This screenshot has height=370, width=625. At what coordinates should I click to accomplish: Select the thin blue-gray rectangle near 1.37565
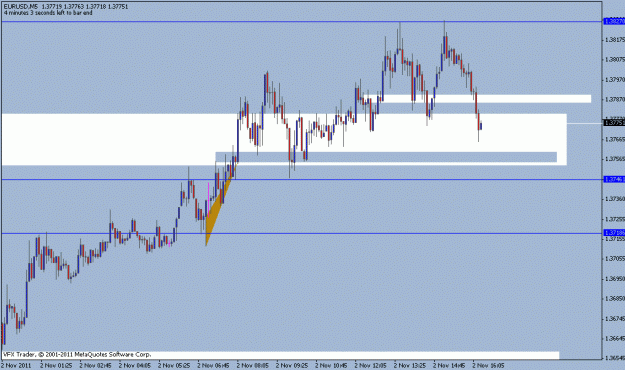click(x=386, y=157)
